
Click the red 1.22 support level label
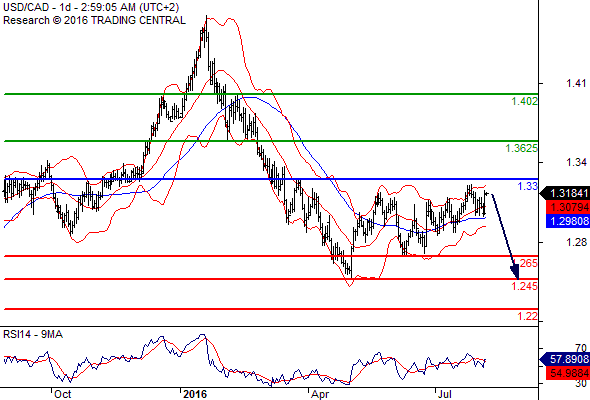pos(528,316)
